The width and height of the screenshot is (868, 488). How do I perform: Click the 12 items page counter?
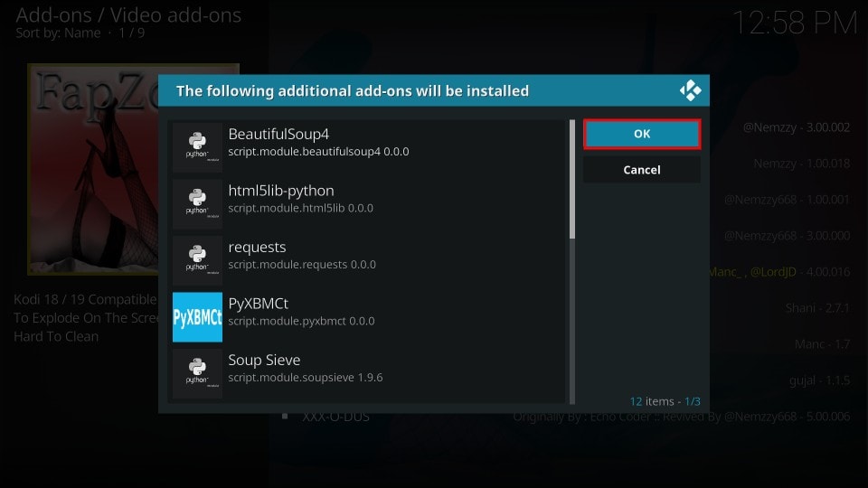pyautogui.click(x=665, y=401)
